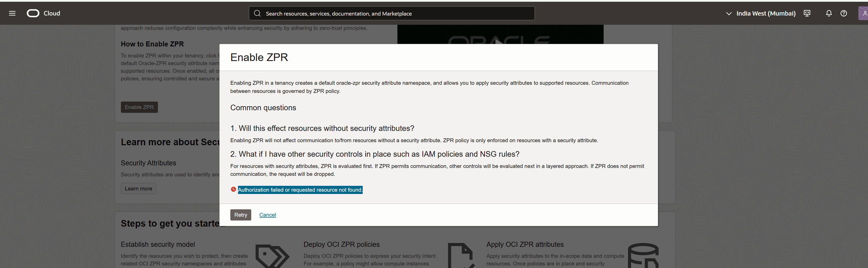The width and height of the screenshot is (868, 268).
Task: Click Retry in the Enable ZPR dialog
Action: (x=241, y=215)
